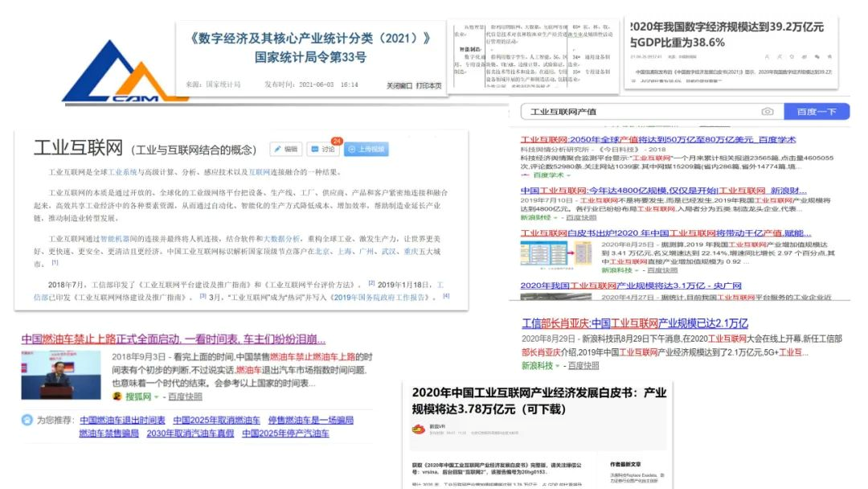
Task: Follow the 大数据分析 link in the article
Action: tap(281, 239)
